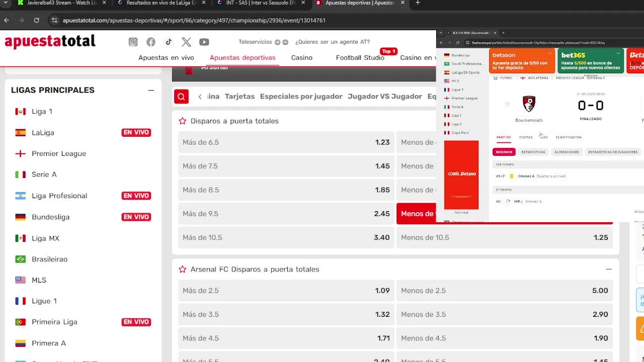Bet on Arsenal Más de 2.5 at 1.09
This screenshot has width=644, height=362.
click(286, 291)
